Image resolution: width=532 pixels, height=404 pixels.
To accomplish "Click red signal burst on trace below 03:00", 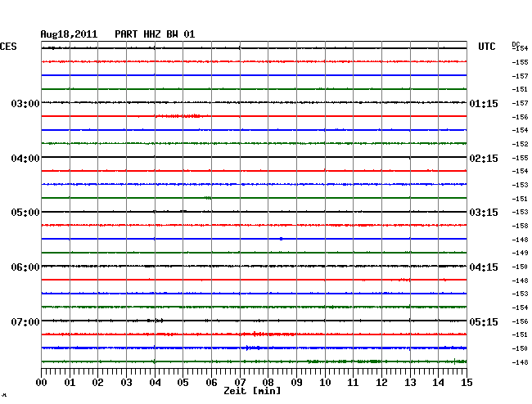I will coord(178,116).
